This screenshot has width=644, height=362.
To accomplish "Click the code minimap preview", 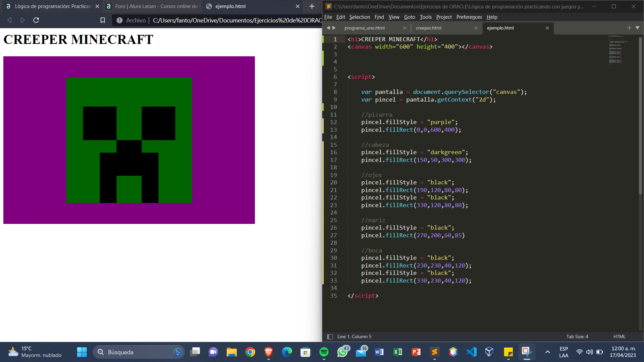I will (x=618, y=49).
